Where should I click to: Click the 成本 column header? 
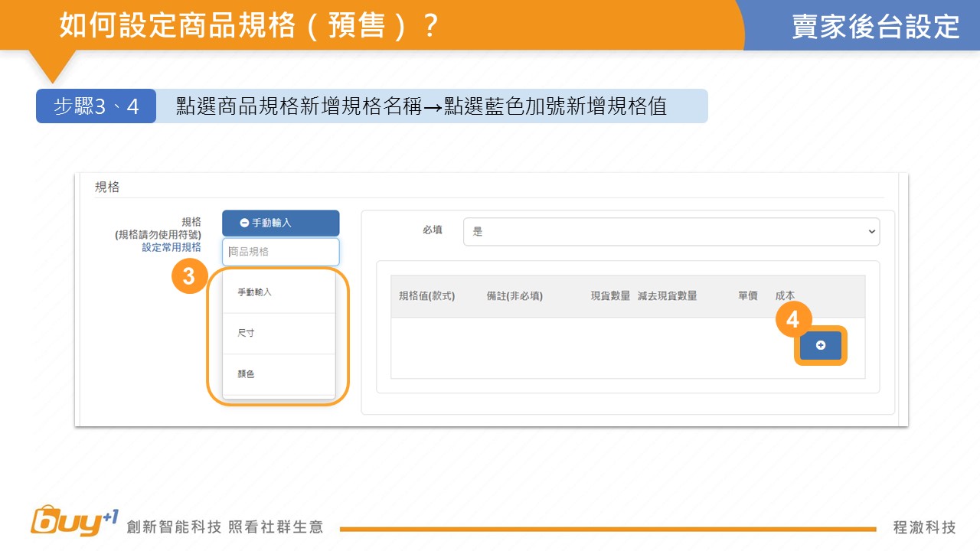click(785, 296)
